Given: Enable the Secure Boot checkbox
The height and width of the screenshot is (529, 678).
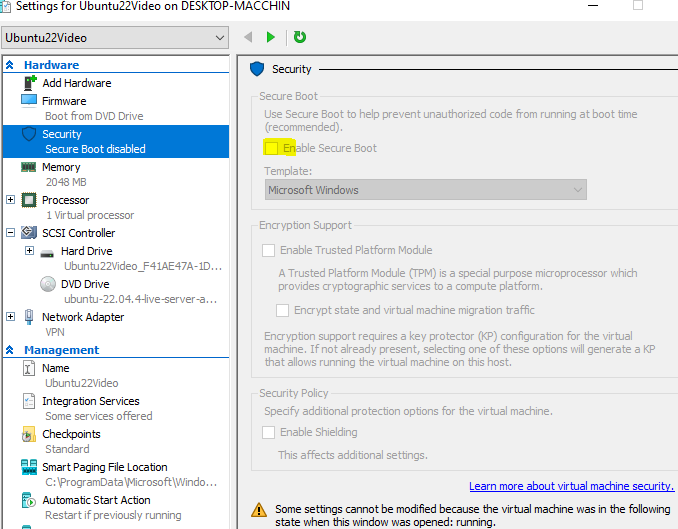Looking at the screenshot, I should (x=270, y=148).
